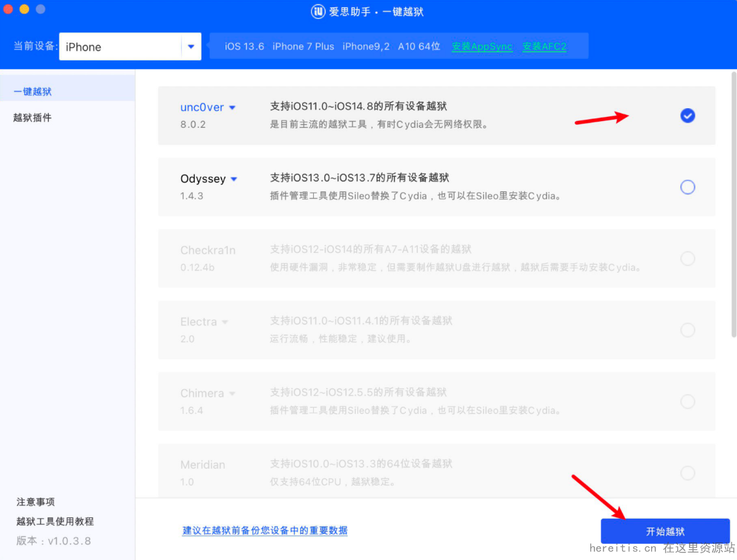Screen dimensions: 737x560
Task: Click the Electra tool name
Action: click(198, 322)
